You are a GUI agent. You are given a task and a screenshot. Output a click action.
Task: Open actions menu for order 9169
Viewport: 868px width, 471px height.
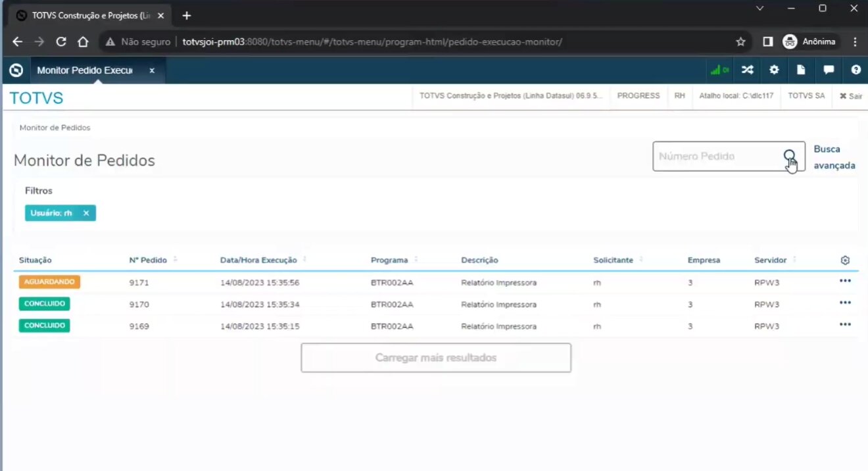coord(845,324)
